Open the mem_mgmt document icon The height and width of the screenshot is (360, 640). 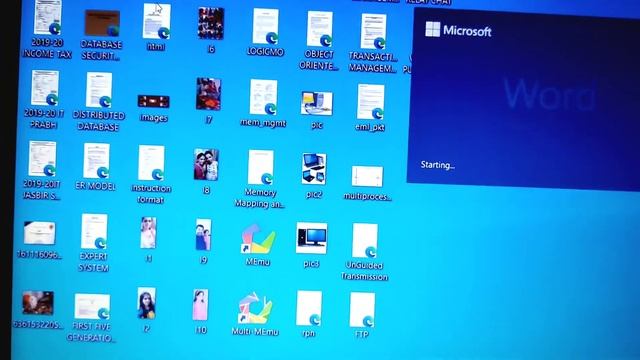click(x=263, y=97)
